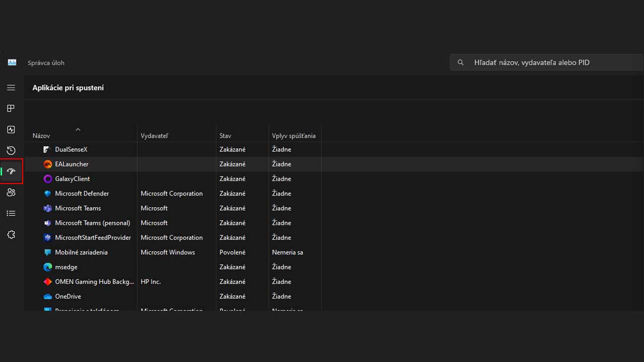The height and width of the screenshot is (362, 644).
Task: Click the icon beside Microsoft Teams (personal)
Action: point(48,223)
